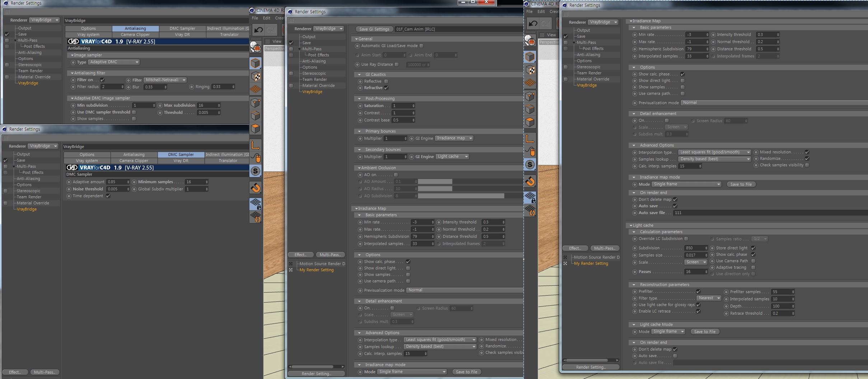Open Options tab in bottom-left Render Settings

coord(87,154)
